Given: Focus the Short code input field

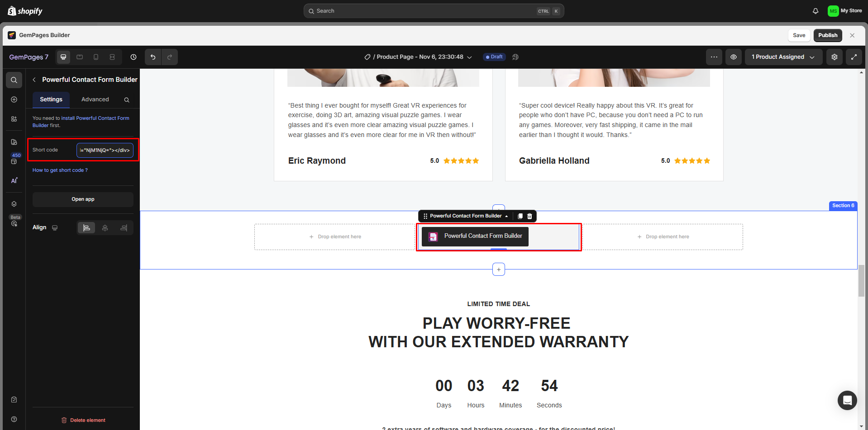Looking at the screenshot, I should 105,150.
